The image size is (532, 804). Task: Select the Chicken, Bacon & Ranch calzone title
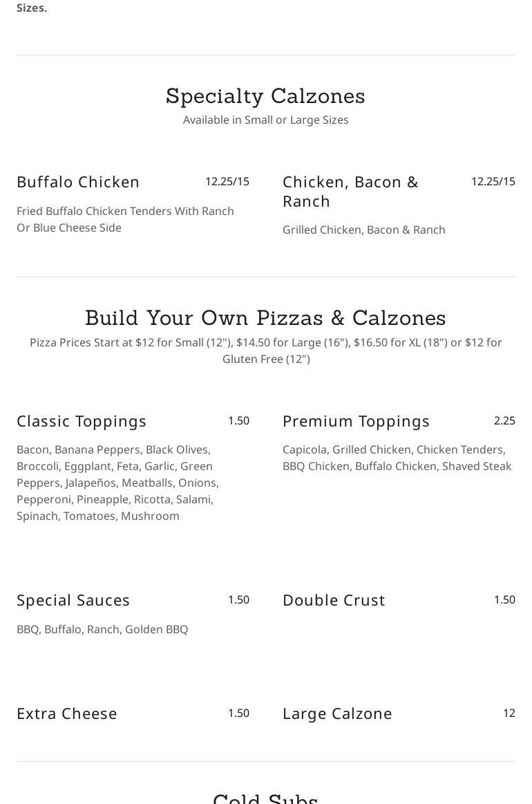point(350,191)
